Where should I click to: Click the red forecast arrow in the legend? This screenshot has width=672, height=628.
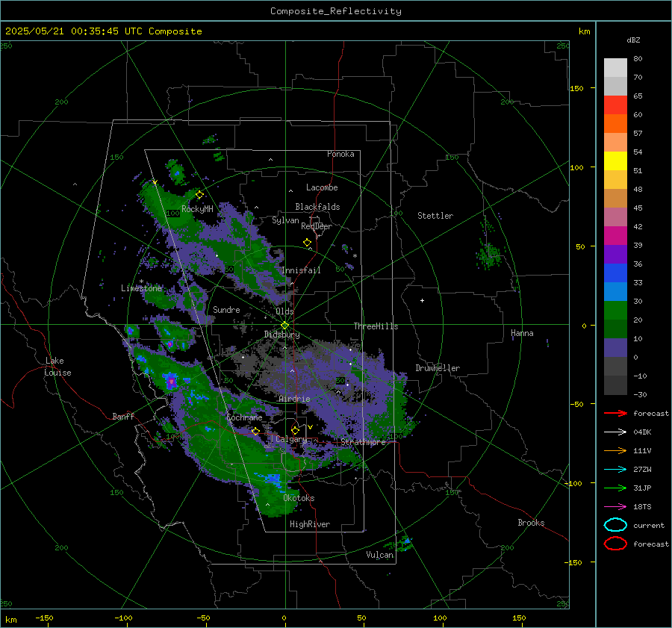[x=615, y=413]
